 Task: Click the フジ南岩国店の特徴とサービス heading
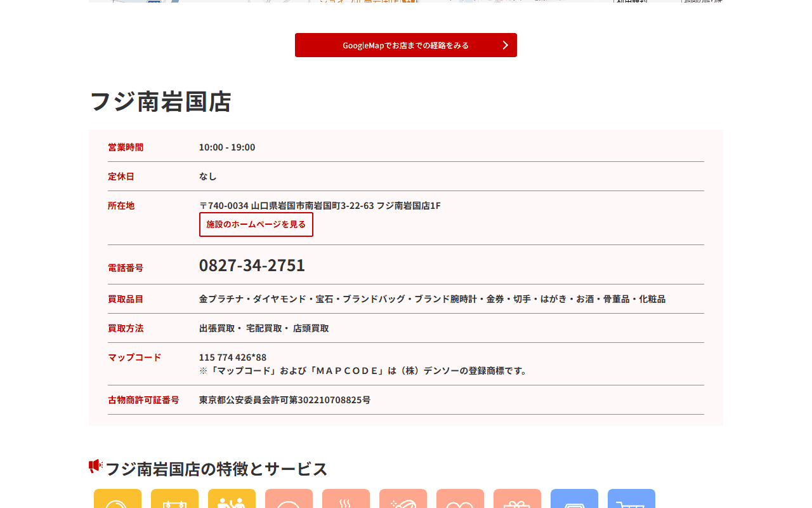click(x=216, y=469)
